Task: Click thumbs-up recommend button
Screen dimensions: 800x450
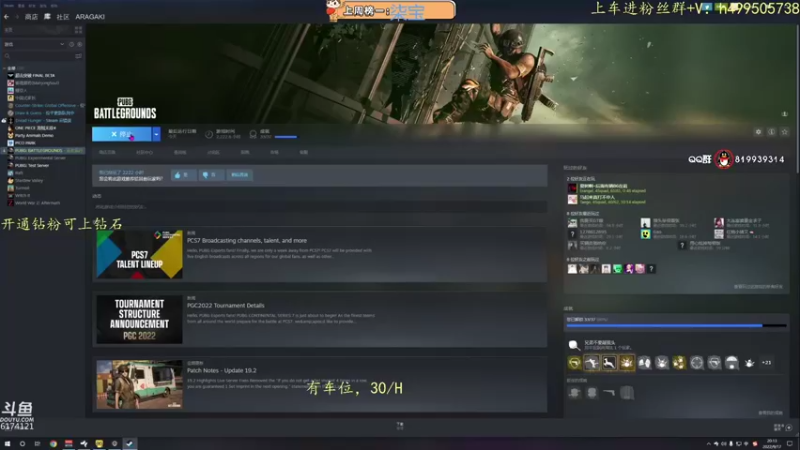Action: (x=183, y=175)
